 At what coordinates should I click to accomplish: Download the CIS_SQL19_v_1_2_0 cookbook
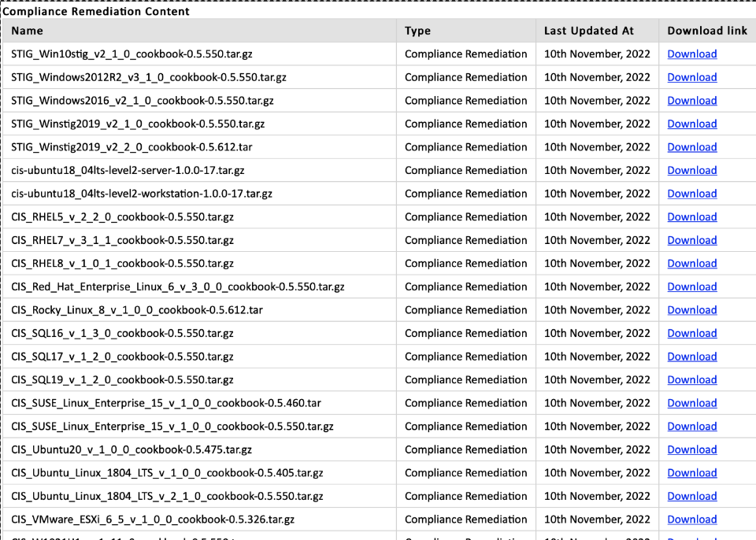tap(691, 379)
